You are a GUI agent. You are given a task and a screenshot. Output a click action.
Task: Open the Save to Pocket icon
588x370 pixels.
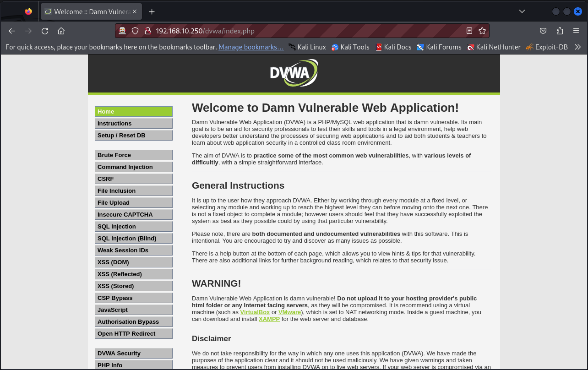543,31
